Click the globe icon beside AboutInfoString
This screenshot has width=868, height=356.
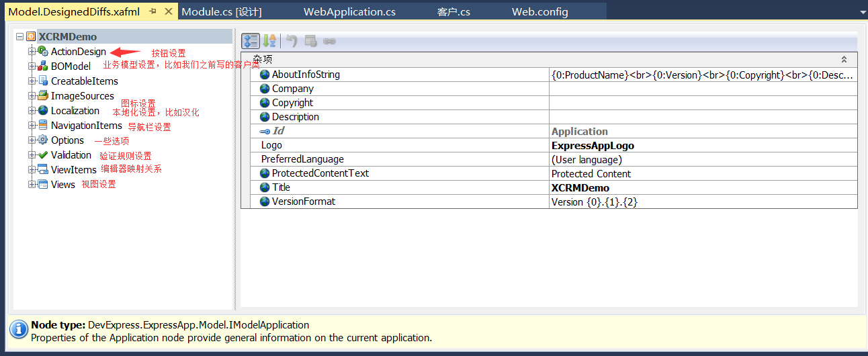265,75
